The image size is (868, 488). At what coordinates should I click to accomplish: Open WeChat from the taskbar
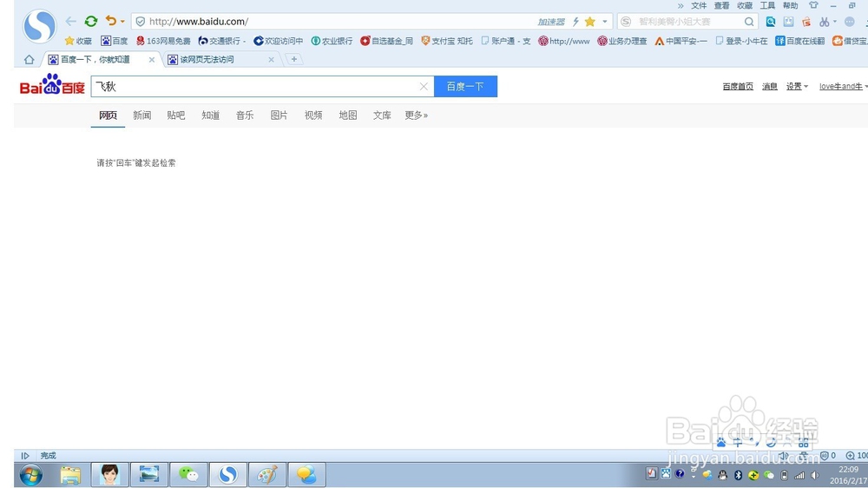coord(188,475)
